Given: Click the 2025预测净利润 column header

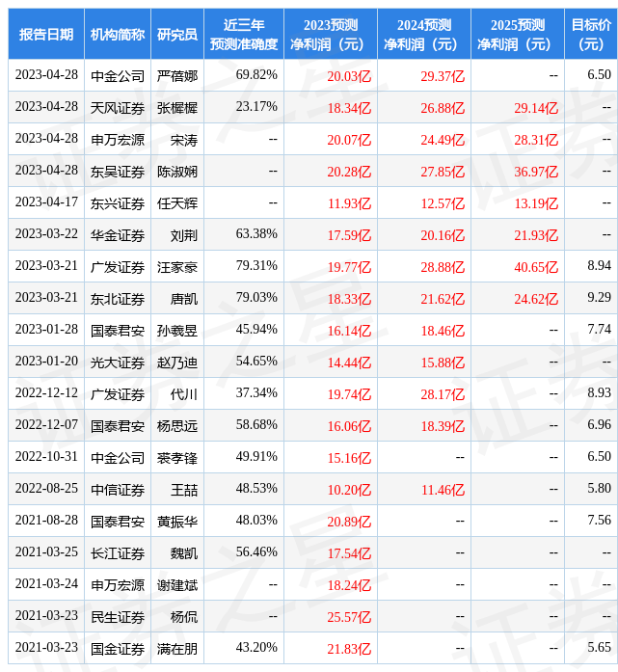Looking at the screenshot, I should 517,34.
